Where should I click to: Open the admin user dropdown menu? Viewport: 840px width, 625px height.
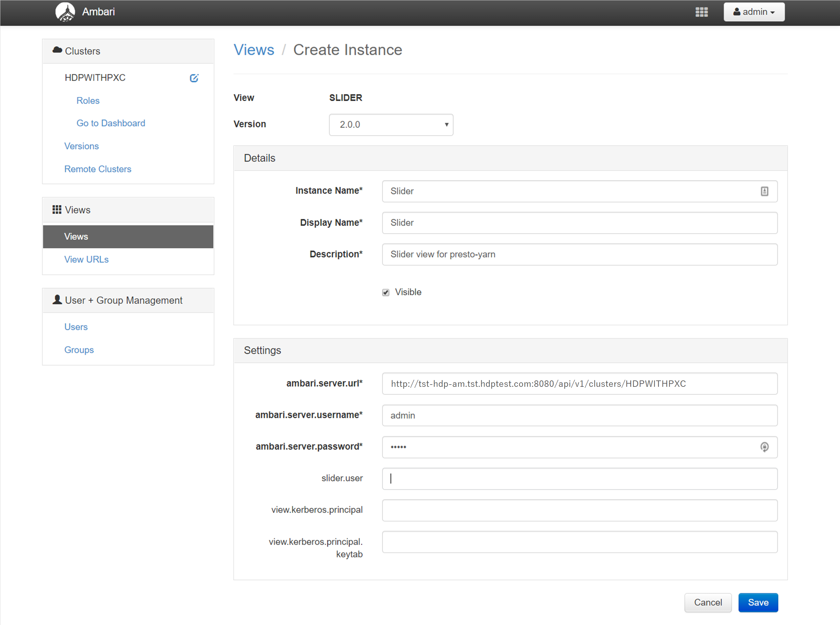pyautogui.click(x=754, y=12)
